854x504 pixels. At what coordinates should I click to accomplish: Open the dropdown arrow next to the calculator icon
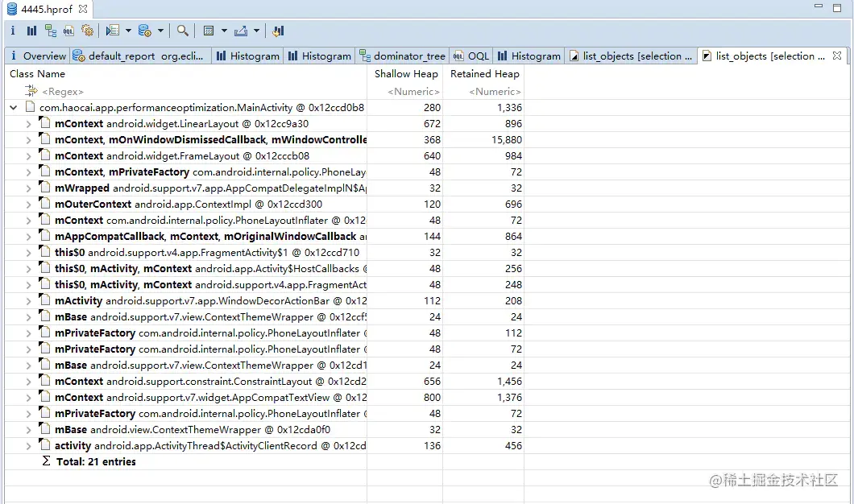224,31
